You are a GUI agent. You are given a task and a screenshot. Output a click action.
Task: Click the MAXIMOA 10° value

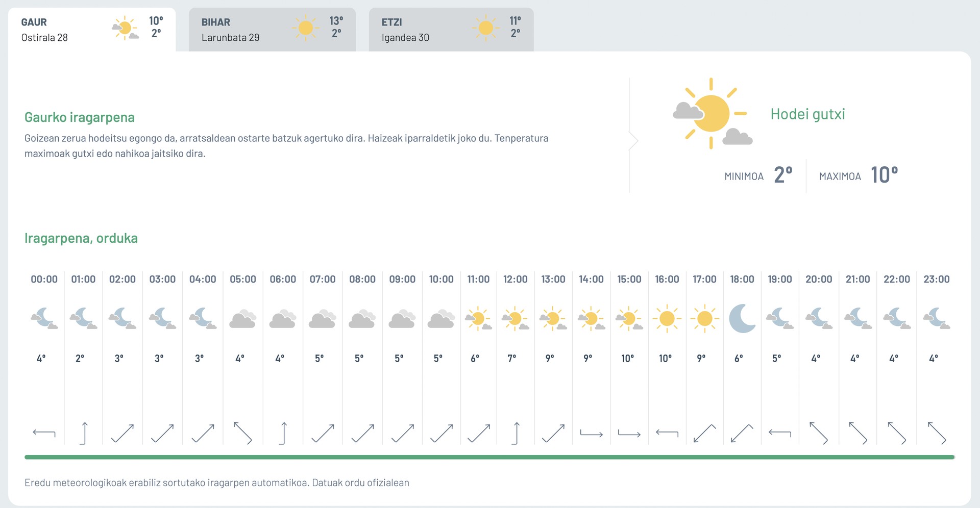(x=884, y=175)
